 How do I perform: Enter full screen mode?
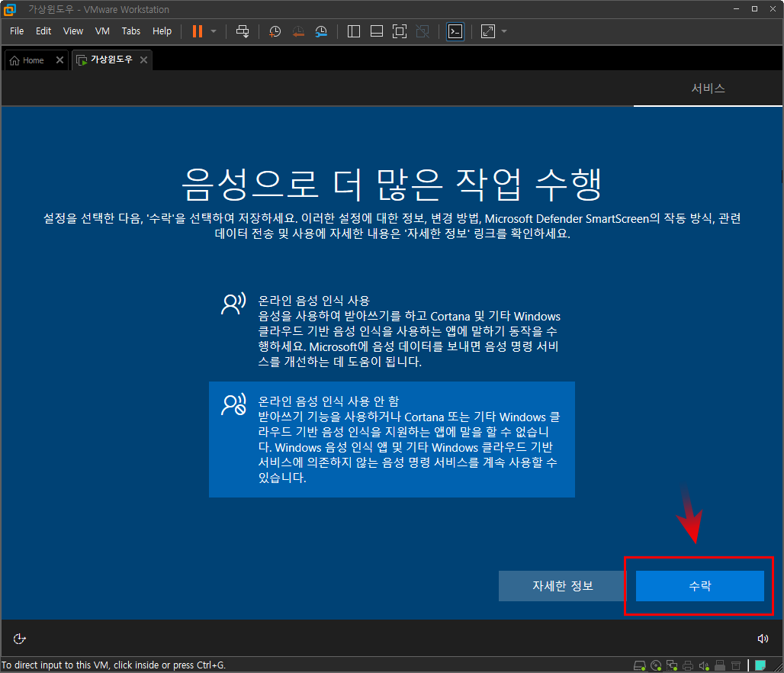(400, 31)
